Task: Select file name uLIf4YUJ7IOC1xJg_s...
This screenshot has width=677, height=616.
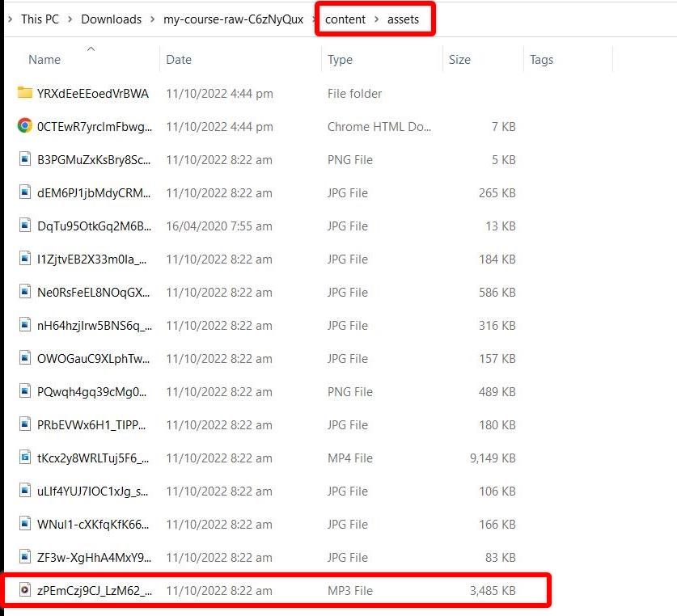Action: 92,492
